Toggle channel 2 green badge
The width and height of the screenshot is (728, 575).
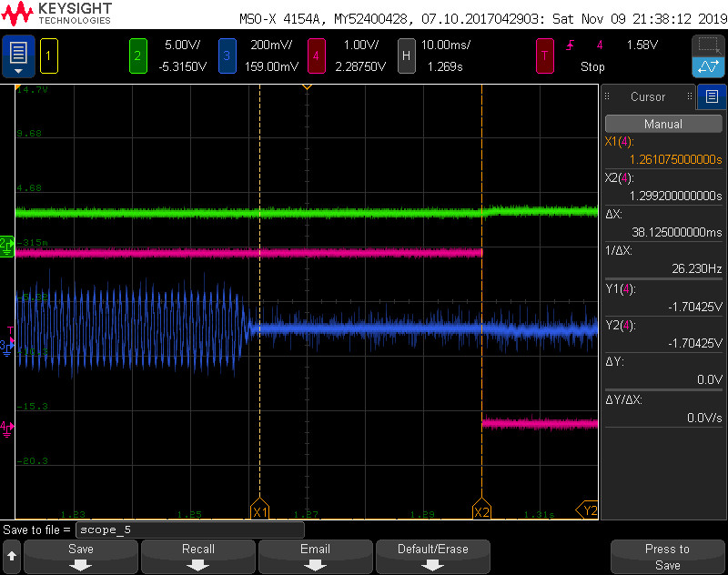tap(137, 55)
